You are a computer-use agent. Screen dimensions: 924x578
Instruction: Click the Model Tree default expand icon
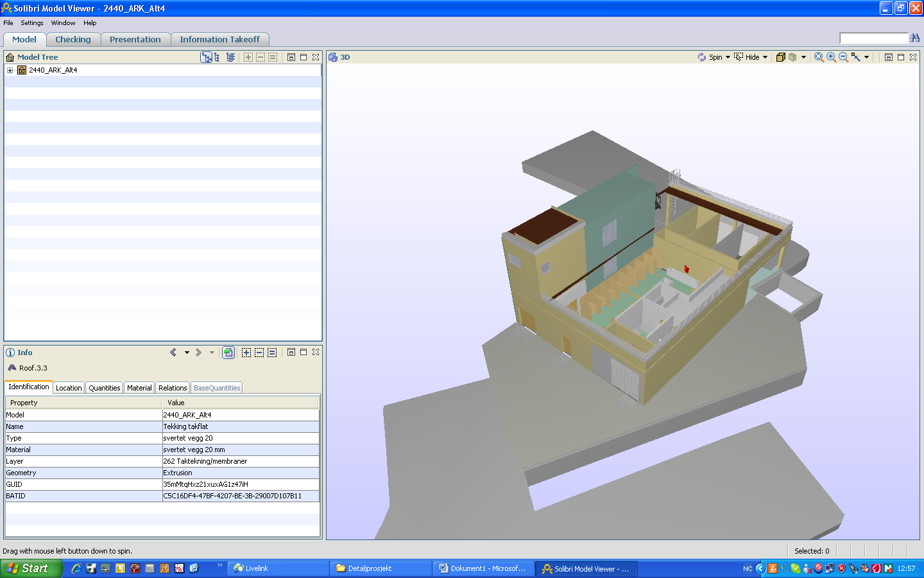point(272,57)
